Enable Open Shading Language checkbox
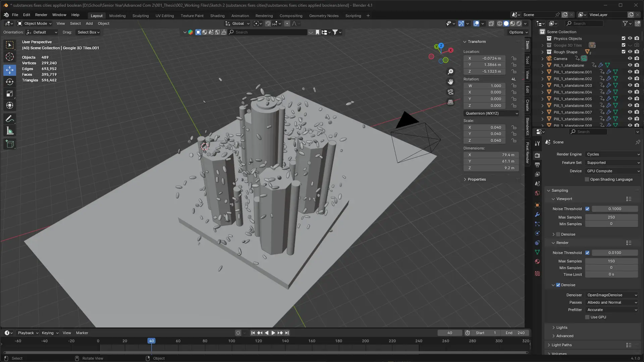Viewport: 644px width, 362px height. [587, 179]
